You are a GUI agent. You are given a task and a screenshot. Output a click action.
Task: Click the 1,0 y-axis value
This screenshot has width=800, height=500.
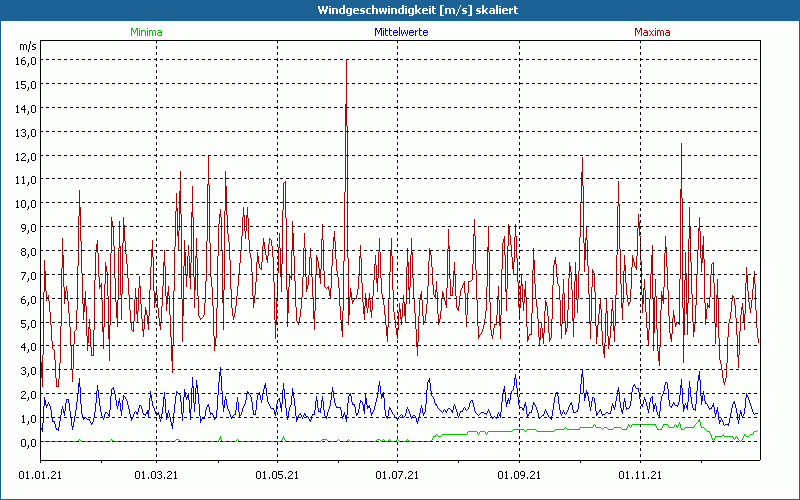(30, 419)
